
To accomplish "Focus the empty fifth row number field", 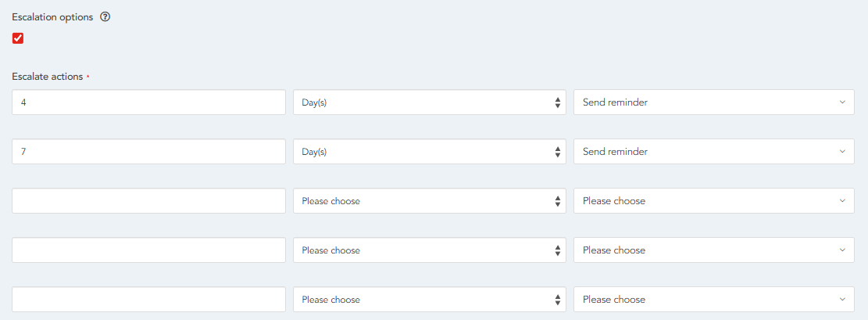I will 148,300.
